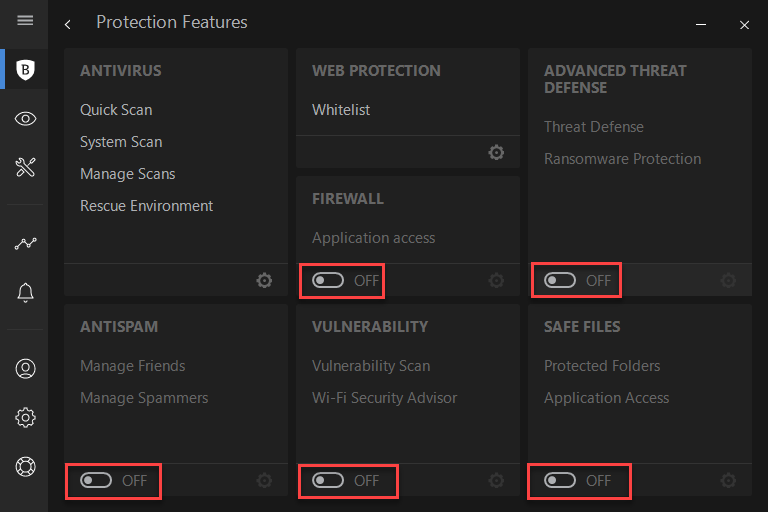Open Advanced Threat Defense settings gear

click(x=728, y=281)
